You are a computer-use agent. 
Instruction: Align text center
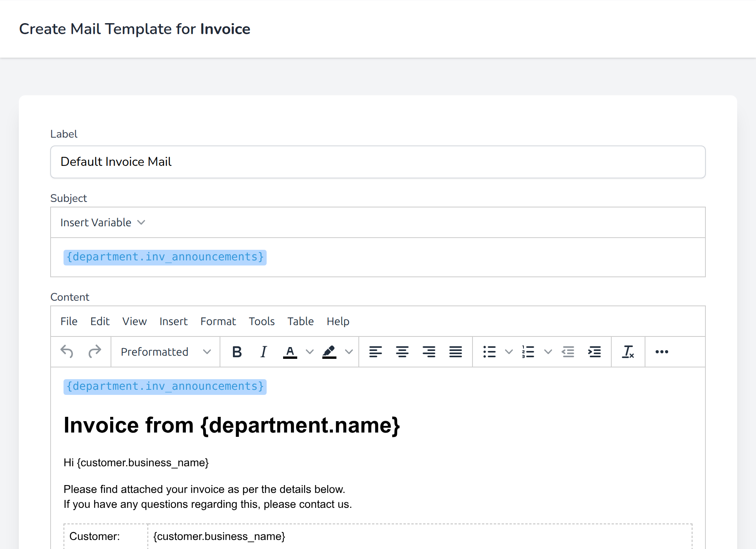[402, 352]
